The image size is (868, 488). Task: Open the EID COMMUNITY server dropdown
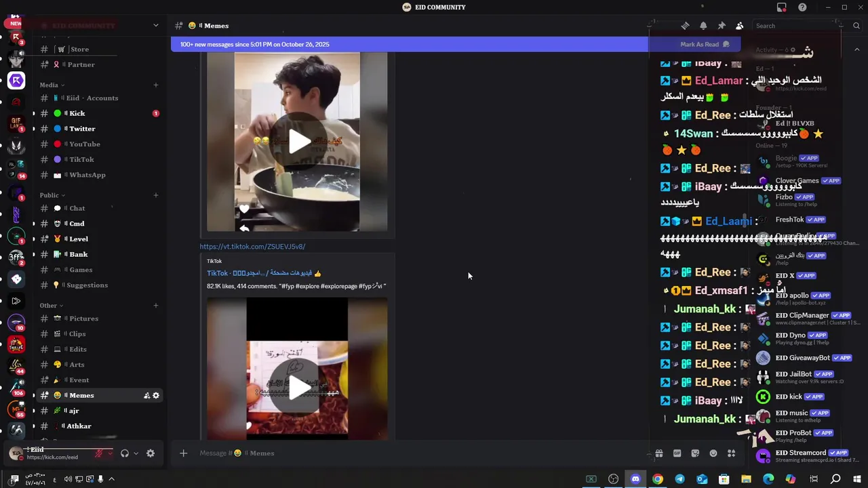[x=155, y=26]
